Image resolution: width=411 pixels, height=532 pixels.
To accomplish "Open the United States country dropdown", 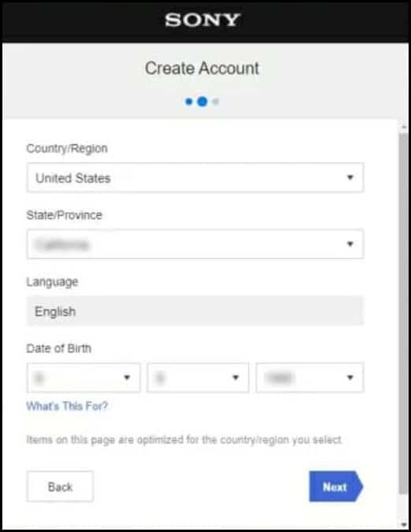I will click(x=195, y=178).
